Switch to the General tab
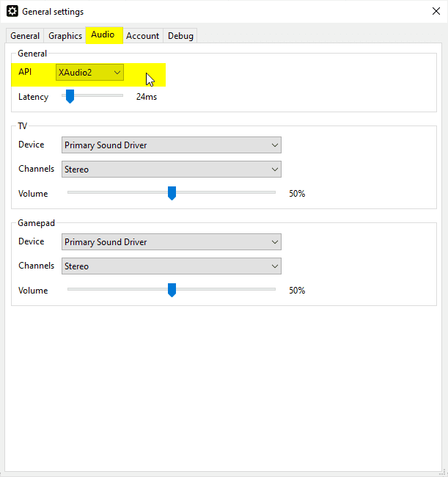Image resolution: width=448 pixels, height=477 pixels. (25, 36)
